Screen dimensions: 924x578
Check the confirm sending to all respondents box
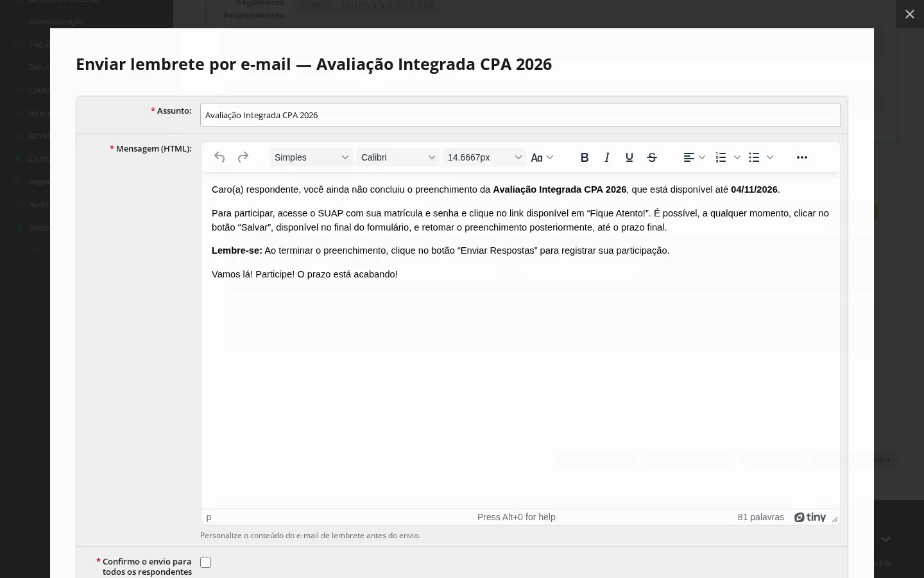point(206,563)
